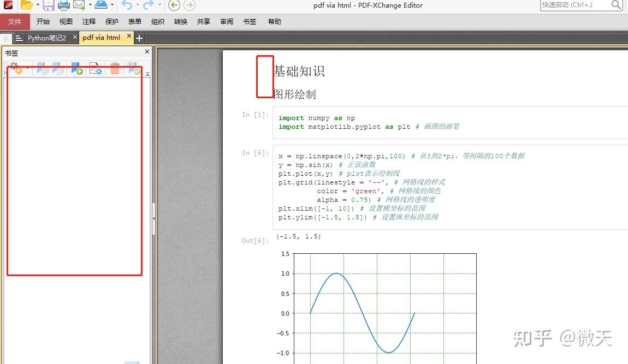Save the document with the save icon
The image size is (628, 364).
tap(49, 6)
